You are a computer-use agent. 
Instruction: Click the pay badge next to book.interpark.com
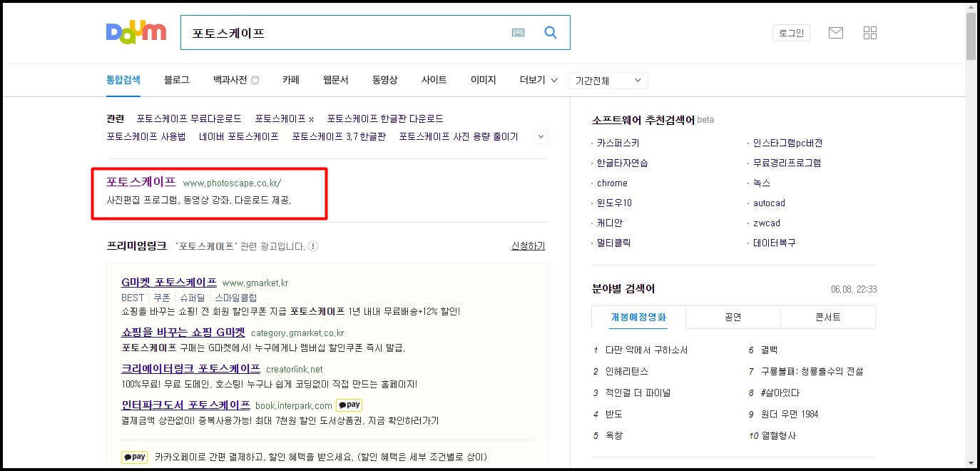pos(349,405)
